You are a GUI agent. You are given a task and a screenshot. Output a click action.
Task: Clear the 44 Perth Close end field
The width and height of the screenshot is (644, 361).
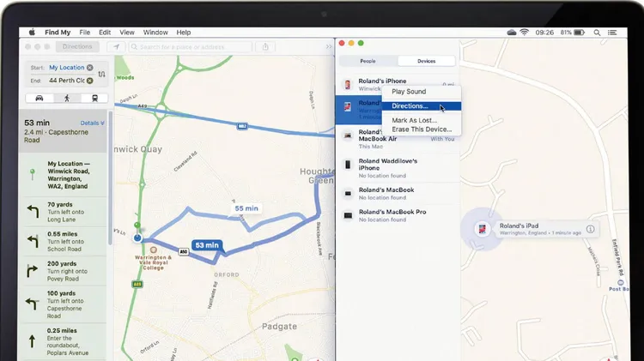click(x=90, y=81)
